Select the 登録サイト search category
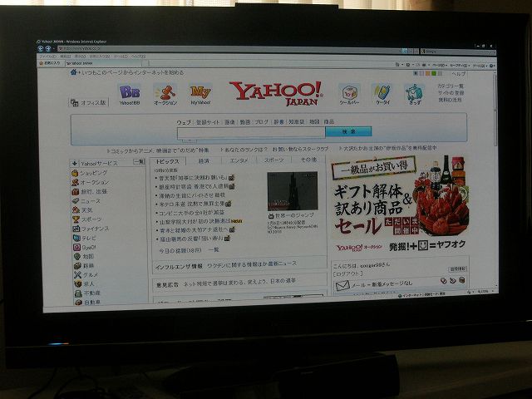The width and height of the screenshot is (532, 399). (x=208, y=122)
